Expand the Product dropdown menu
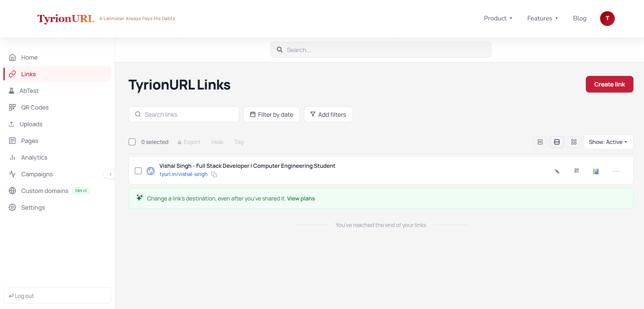Screen dimensions: 644x309 point(498,18)
